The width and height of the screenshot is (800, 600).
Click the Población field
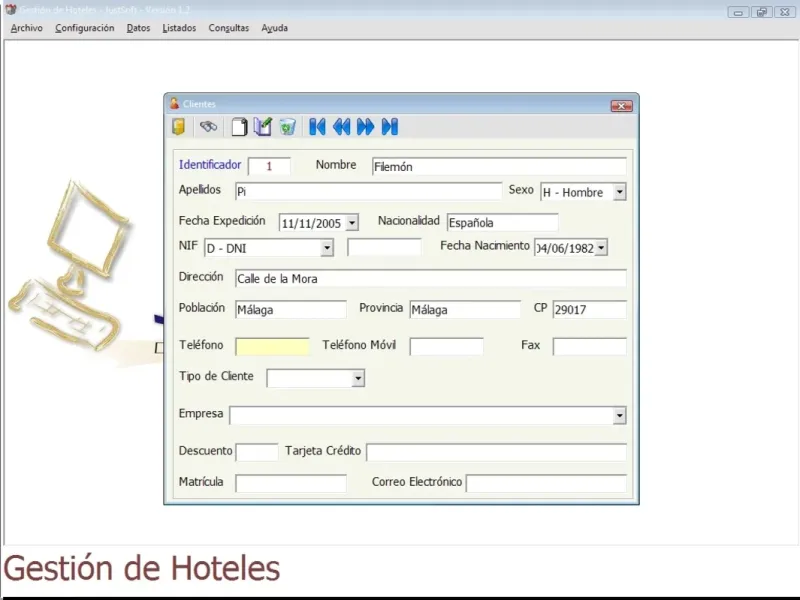tap(291, 310)
